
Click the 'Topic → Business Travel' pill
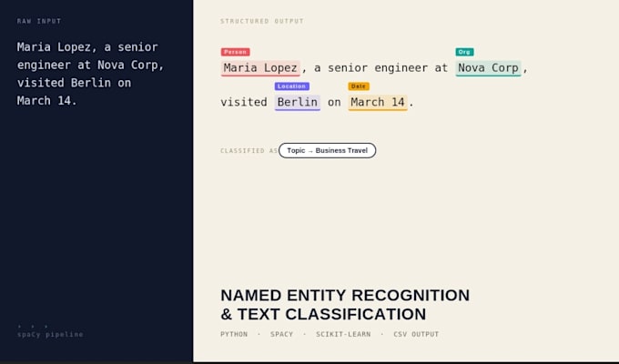(328, 150)
